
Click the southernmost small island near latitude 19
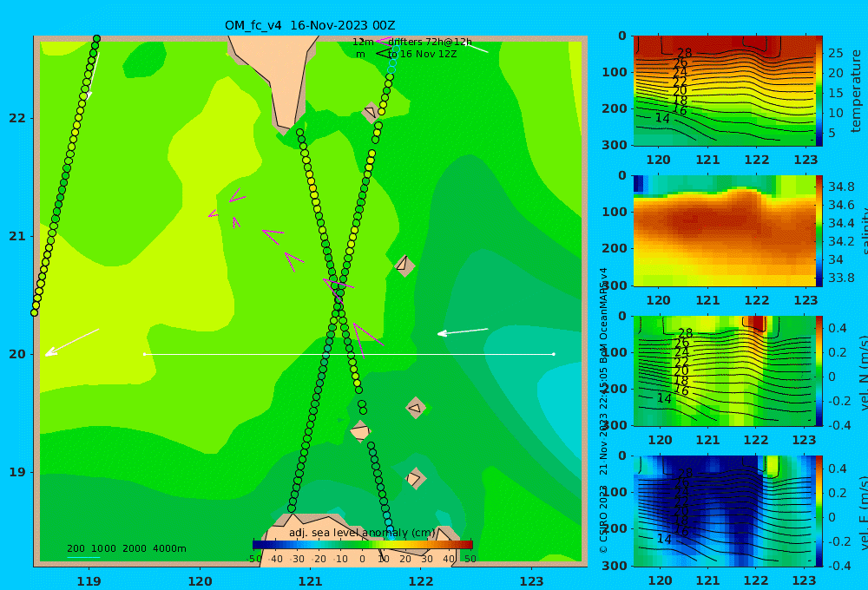pos(415,478)
